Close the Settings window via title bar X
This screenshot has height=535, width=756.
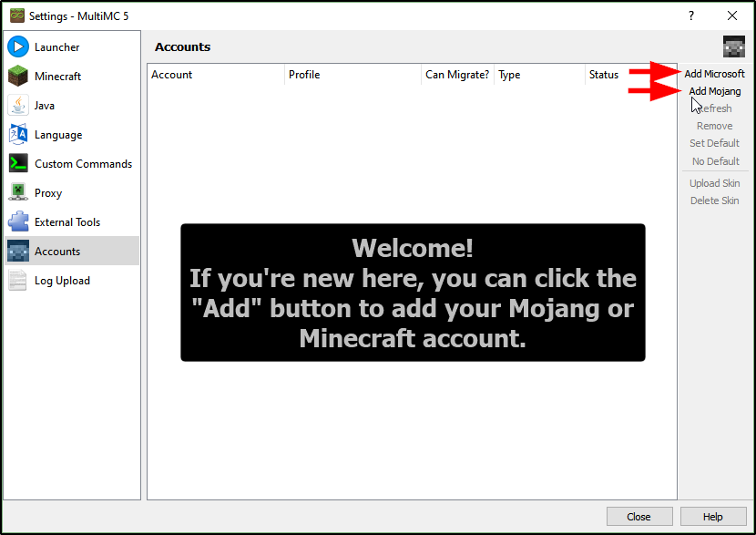pos(732,15)
